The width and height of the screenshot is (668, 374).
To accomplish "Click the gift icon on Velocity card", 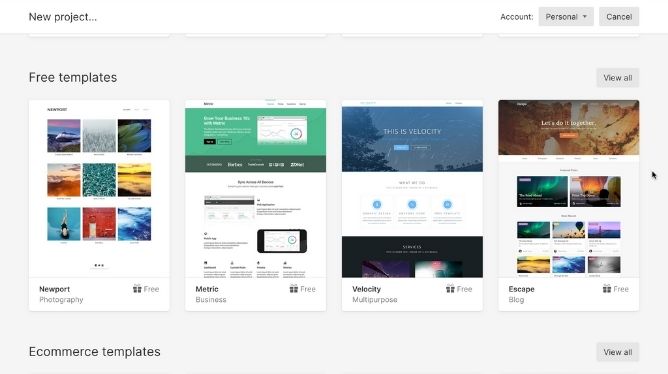I will (x=450, y=288).
